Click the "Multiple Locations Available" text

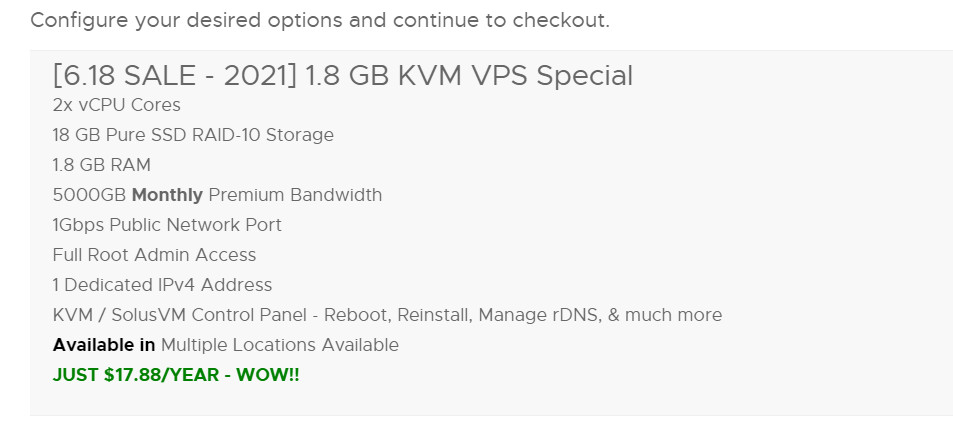280,345
